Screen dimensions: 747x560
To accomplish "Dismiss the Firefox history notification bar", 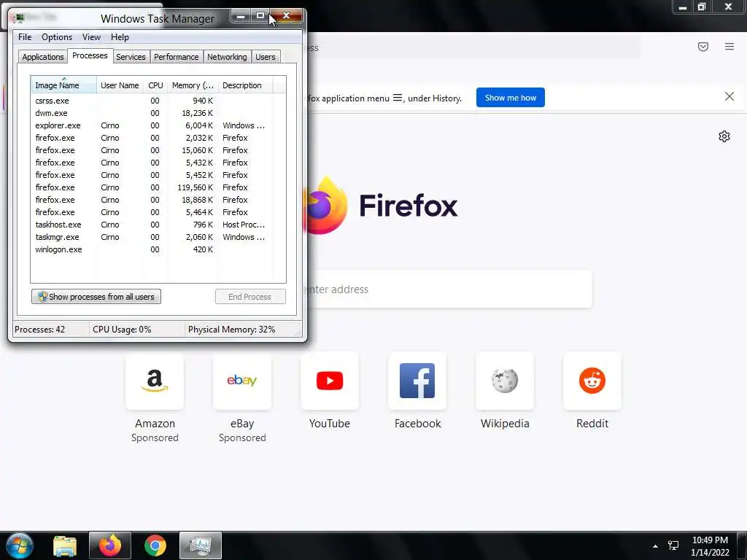I will 729,97.
